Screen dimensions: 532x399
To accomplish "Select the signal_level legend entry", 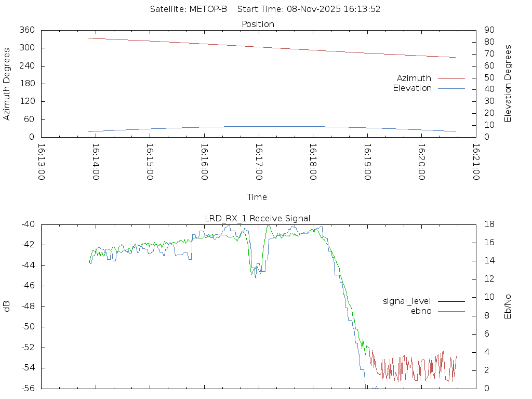I will coord(407,301).
